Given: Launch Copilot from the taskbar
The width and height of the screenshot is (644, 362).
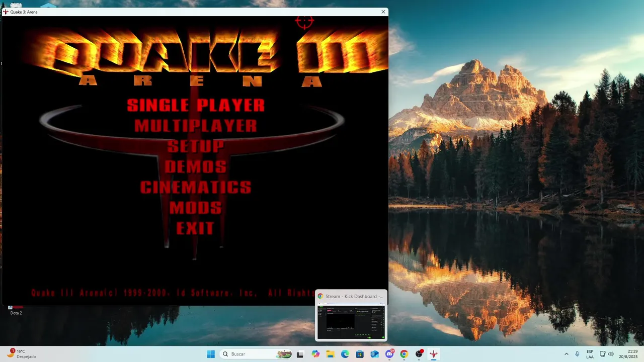Looking at the screenshot, I should pyautogui.click(x=315, y=354).
